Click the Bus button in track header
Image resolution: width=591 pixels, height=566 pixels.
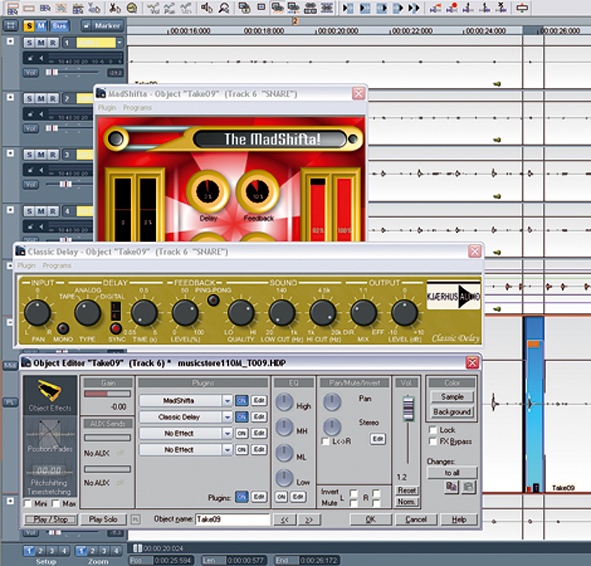(x=59, y=26)
